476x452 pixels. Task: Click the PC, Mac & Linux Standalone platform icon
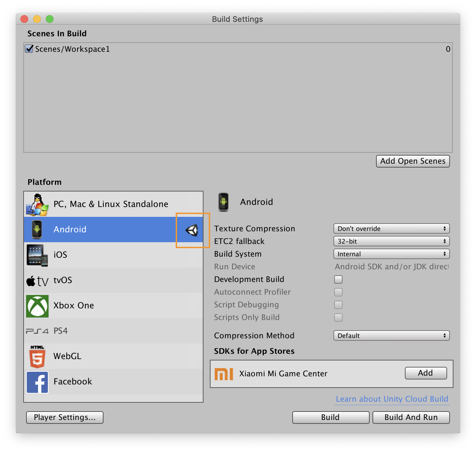37,205
